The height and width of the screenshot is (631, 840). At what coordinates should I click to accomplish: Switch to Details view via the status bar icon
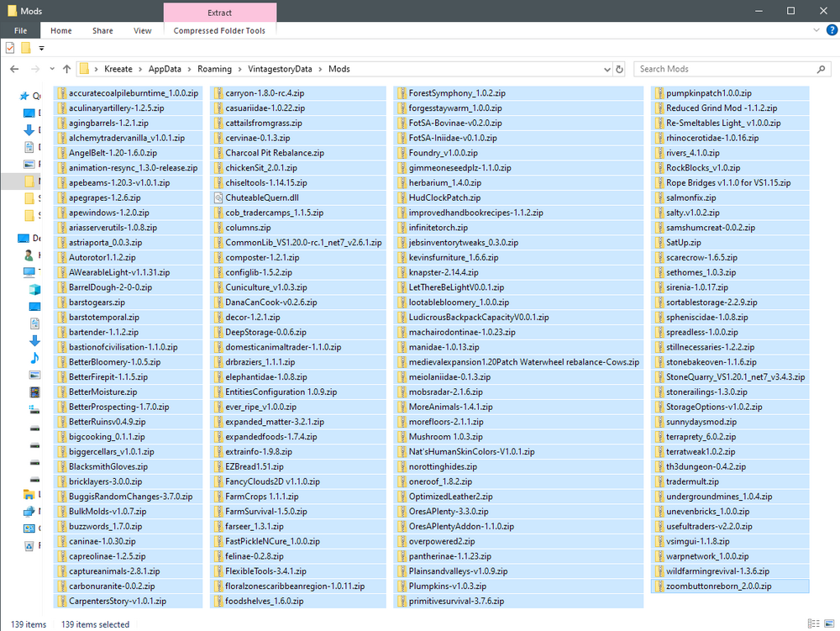pyautogui.click(x=813, y=624)
